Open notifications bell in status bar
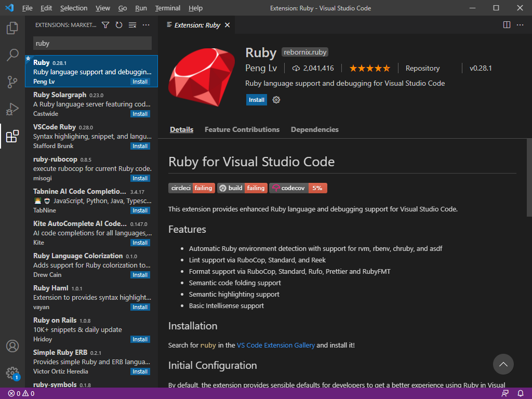Screen dimensions: 532x399 coord(521,394)
